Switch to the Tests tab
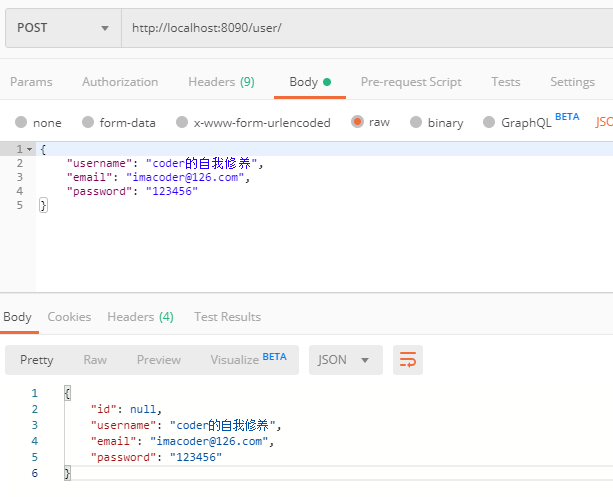The width and height of the screenshot is (613, 497). (x=505, y=82)
